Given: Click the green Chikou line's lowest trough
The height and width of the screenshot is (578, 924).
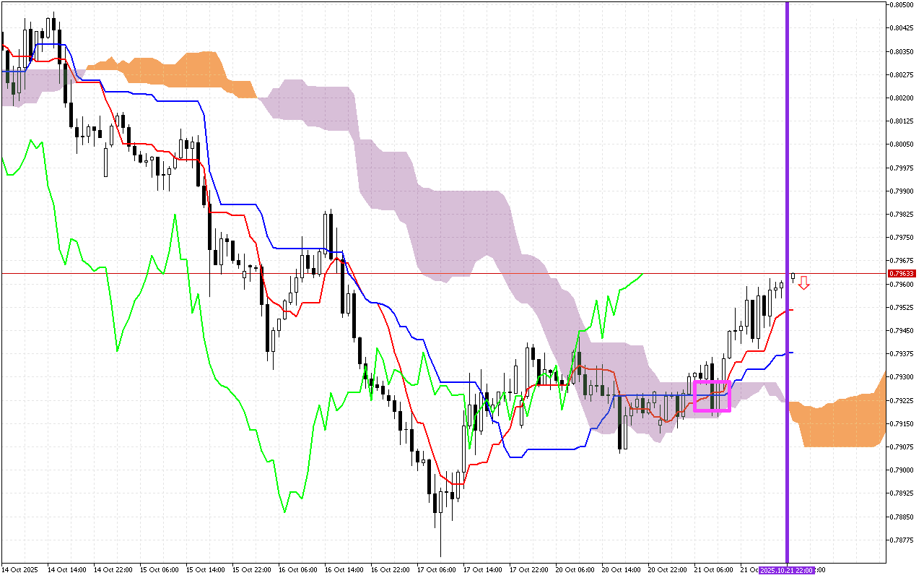Looking at the screenshot, I should pyautogui.click(x=284, y=512).
